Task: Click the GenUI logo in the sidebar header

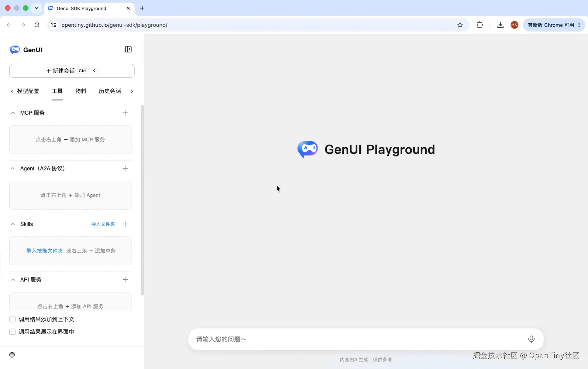Action: (15, 50)
